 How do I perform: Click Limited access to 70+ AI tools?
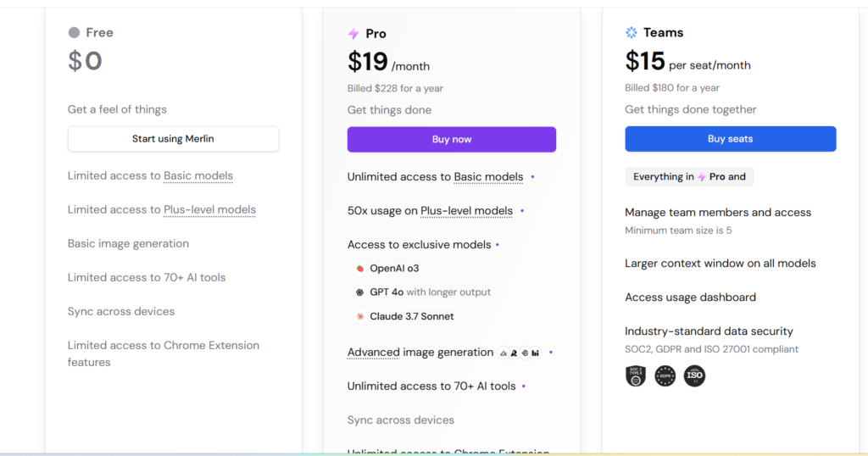[x=147, y=277]
